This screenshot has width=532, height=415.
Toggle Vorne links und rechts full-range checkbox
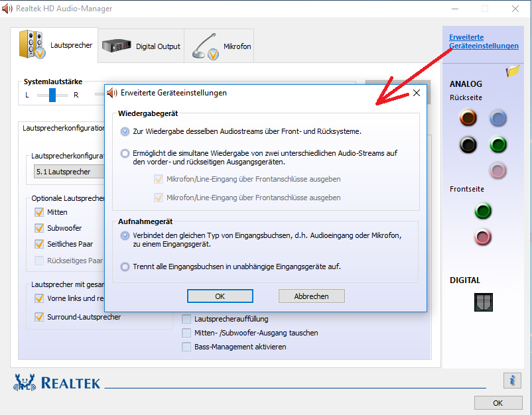(x=39, y=298)
